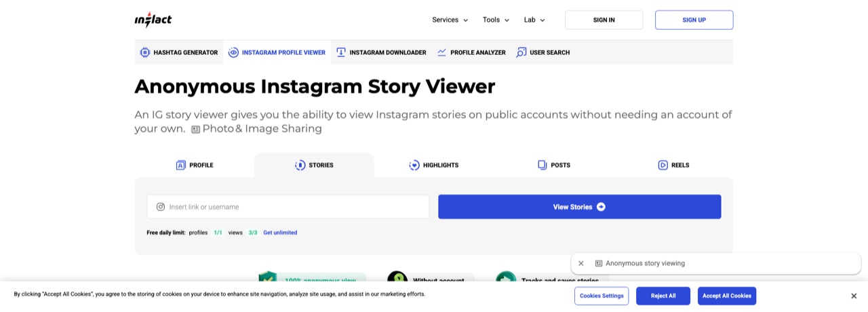Image resolution: width=868 pixels, height=312 pixels.
Task: Click the Anonymous story viewing image icon
Action: [x=599, y=263]
